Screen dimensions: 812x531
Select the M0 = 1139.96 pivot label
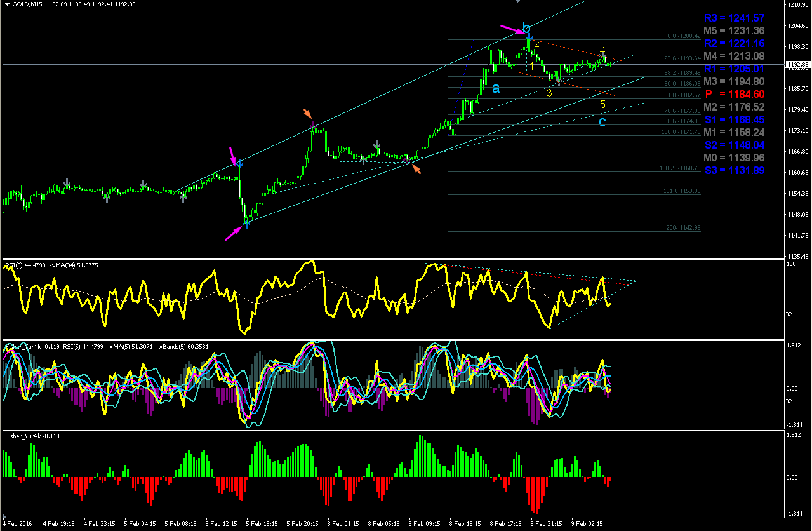tap(734, 158)
